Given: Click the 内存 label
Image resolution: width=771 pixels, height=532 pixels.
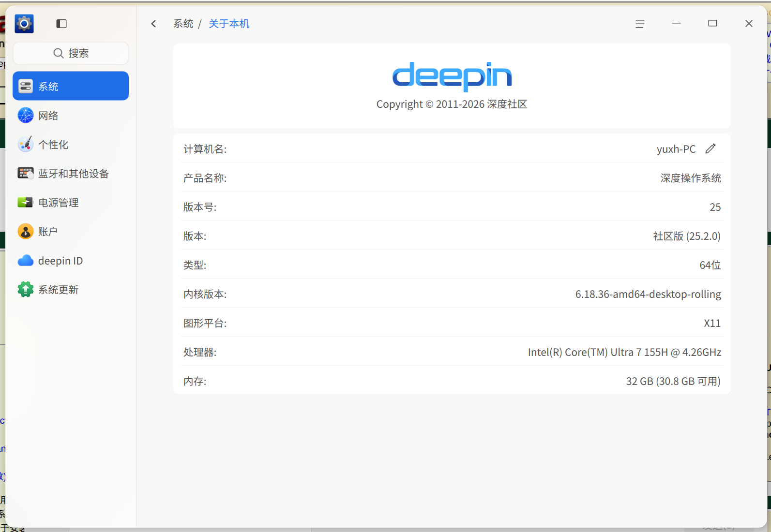Looking at the screenshot, I should 195,381.
